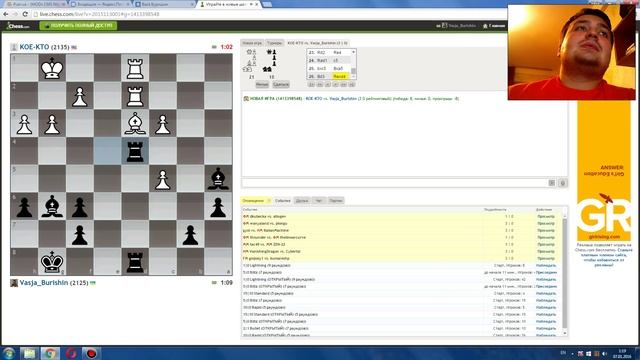Click Vasja_Burishin avatar icon
This screenshot has width=640, height=360.
14,282
